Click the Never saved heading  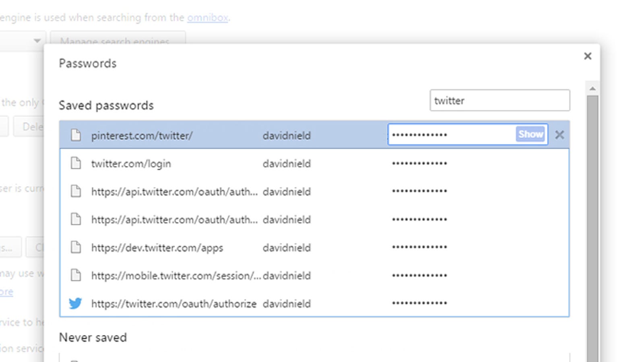pos(93,337)
